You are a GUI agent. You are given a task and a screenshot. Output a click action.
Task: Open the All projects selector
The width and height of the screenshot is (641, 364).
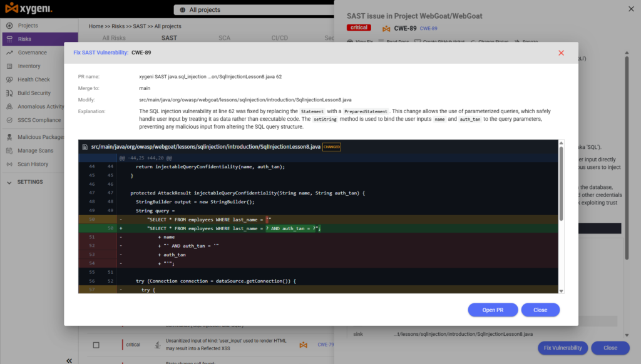pyautogui.click(x=254, y=10)
